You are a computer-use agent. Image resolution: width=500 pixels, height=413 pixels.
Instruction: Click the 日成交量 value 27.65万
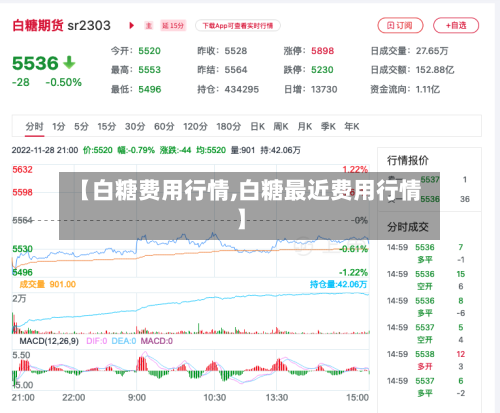tap(432, 51)
